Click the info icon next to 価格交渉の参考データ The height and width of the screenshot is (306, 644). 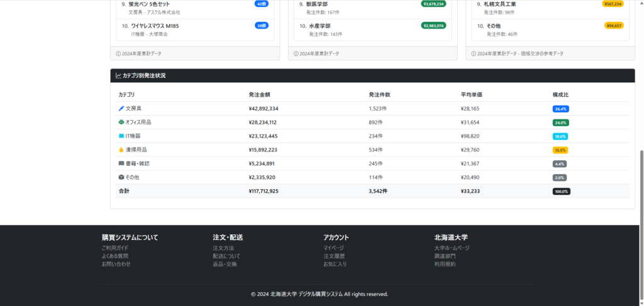pos(474,54)
